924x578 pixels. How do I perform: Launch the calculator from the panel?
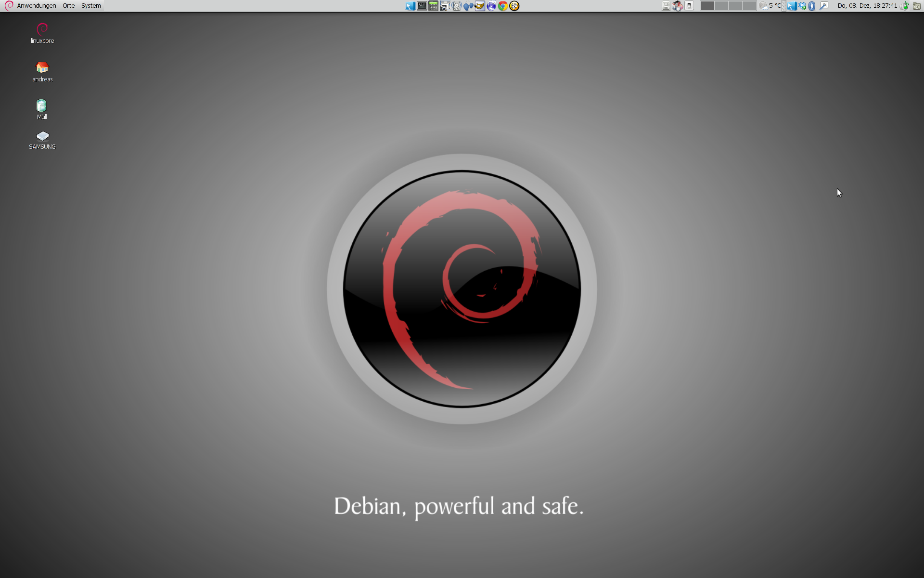pos(433,6)
